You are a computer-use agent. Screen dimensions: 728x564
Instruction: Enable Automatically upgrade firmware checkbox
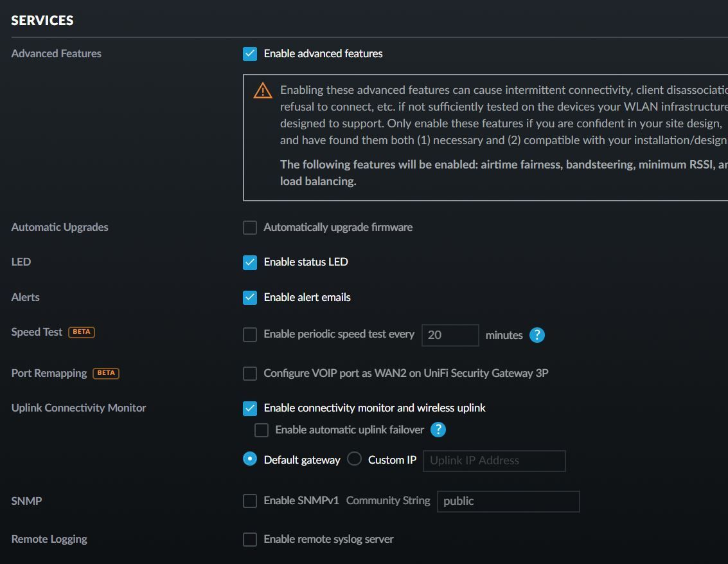(250, 228)
